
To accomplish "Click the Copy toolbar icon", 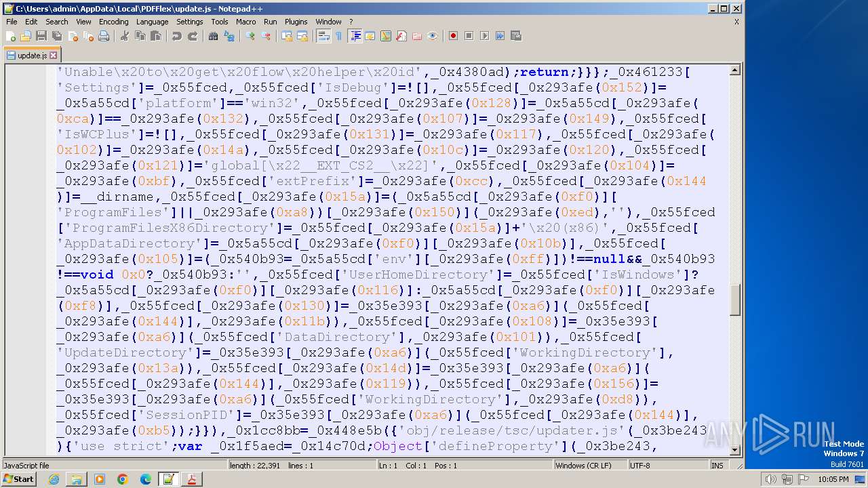I will point(140,36).
